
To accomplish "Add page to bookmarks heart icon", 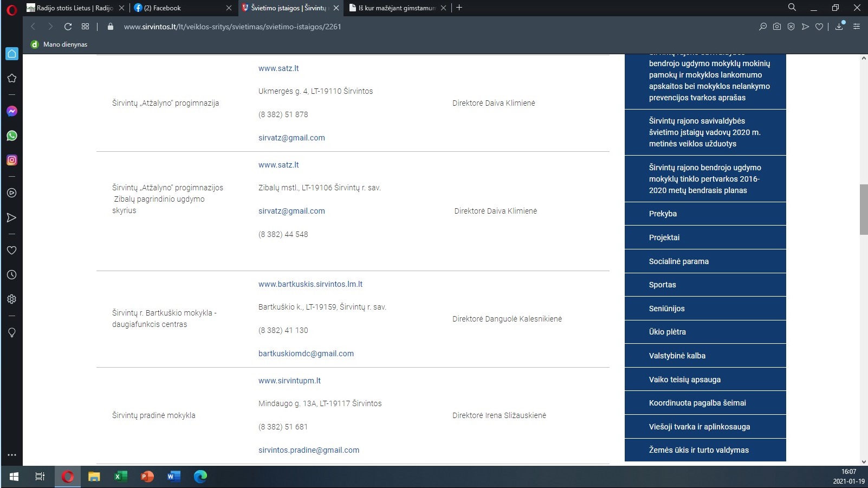I will [819, 27].
